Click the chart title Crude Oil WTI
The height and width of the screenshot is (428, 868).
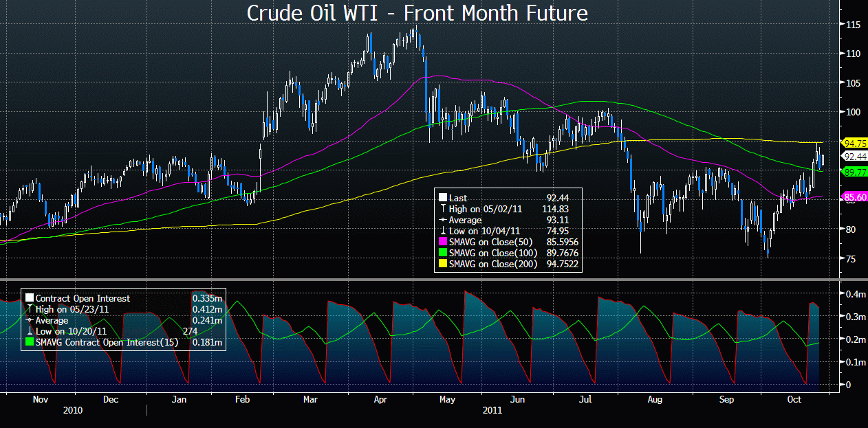[417, 12]
